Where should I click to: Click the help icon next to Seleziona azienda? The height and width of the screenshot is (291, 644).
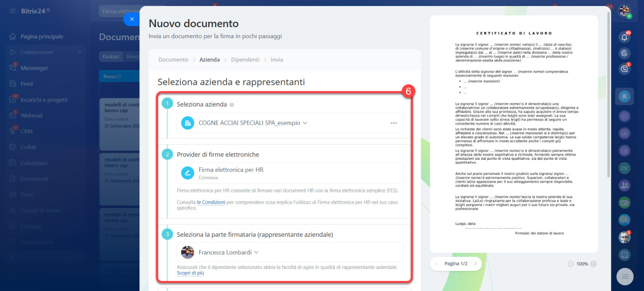[231, 105]
